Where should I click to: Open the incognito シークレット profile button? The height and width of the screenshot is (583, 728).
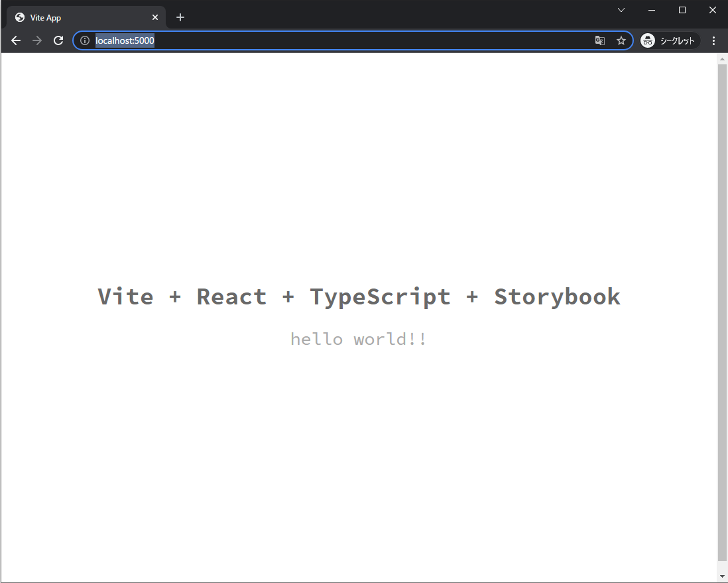tap(669, 40)
